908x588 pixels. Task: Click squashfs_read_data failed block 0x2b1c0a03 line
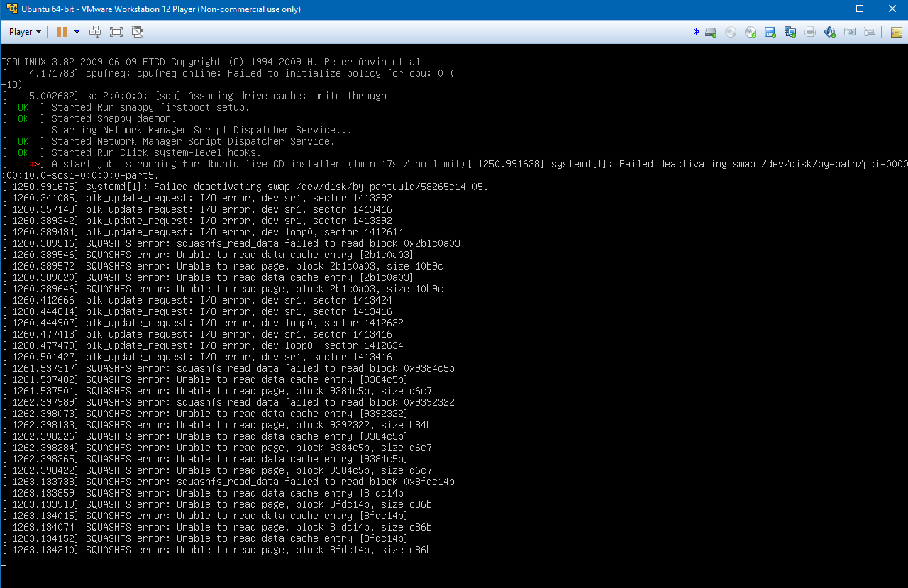click(x=231, y=243)
